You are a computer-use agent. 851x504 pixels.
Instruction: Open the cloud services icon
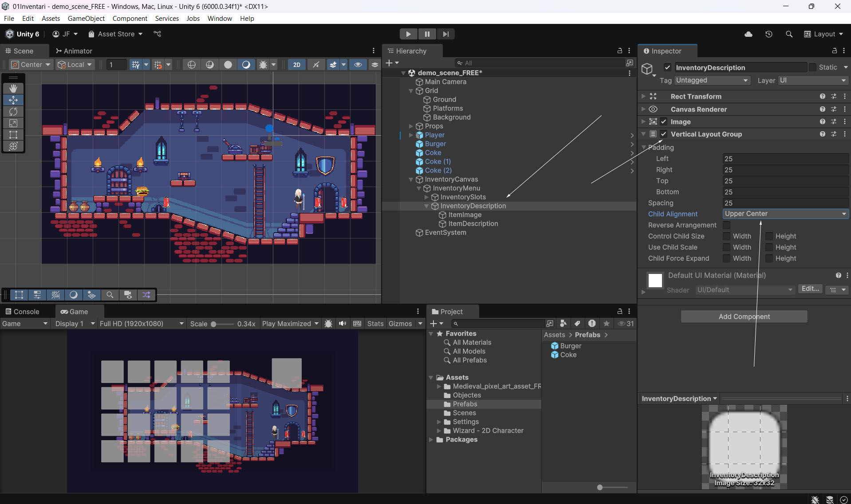coord(748,34)
